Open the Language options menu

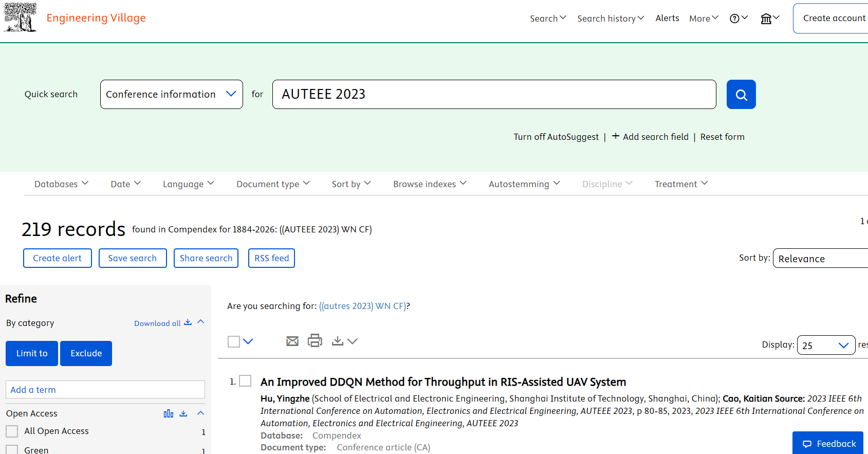click(188, 184)
